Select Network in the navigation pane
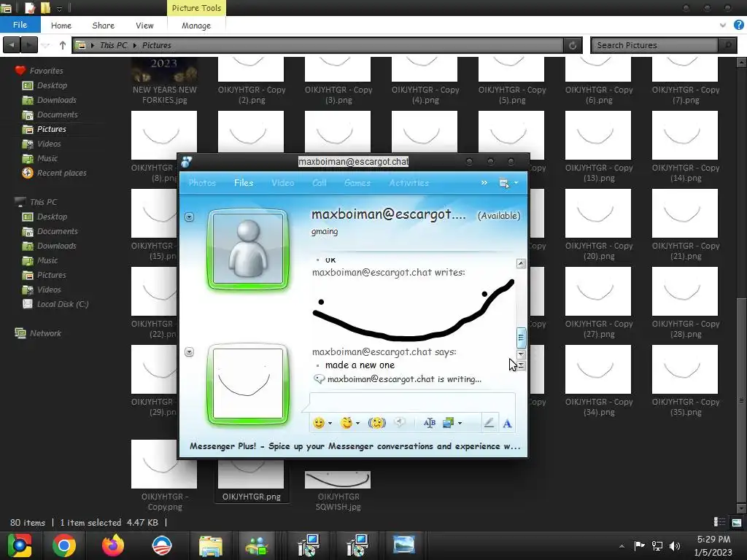This screenshot has height=560, width=747. point(45,333)
